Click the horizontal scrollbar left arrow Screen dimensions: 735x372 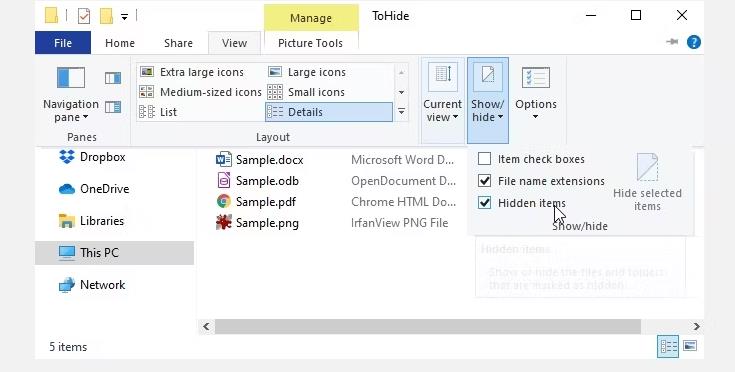[x=206, y=327]
